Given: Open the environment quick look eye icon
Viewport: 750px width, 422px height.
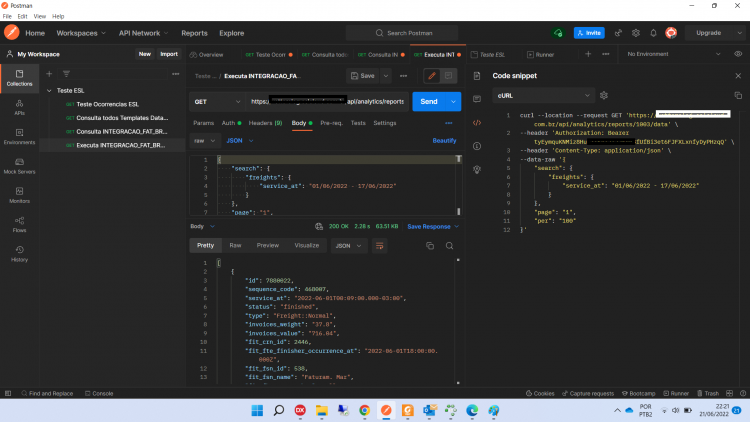Looking at the screenshot, I should click(x=738, y=54).
